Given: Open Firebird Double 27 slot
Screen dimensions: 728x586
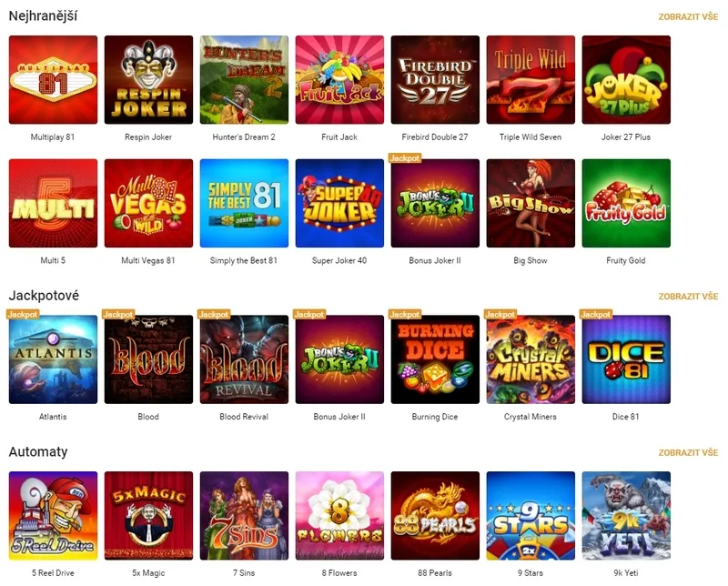Looking at the screenshot, I should 435,80.
